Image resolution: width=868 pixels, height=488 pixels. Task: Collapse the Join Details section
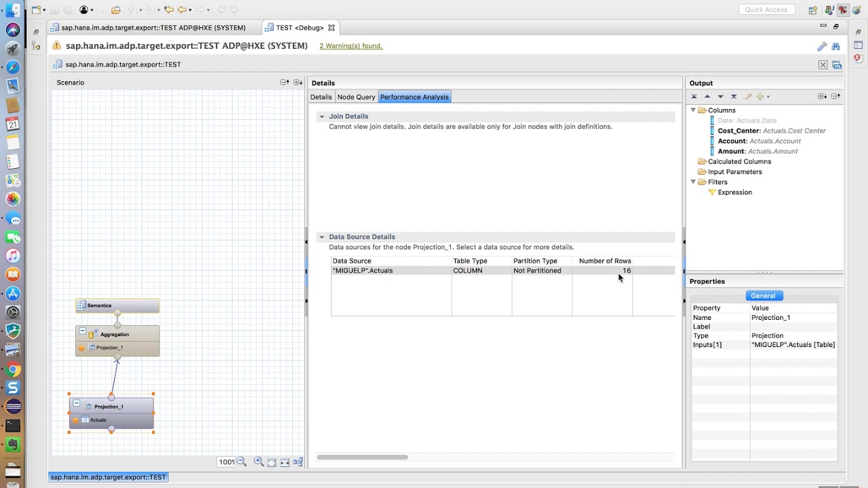tap(321, 117)
